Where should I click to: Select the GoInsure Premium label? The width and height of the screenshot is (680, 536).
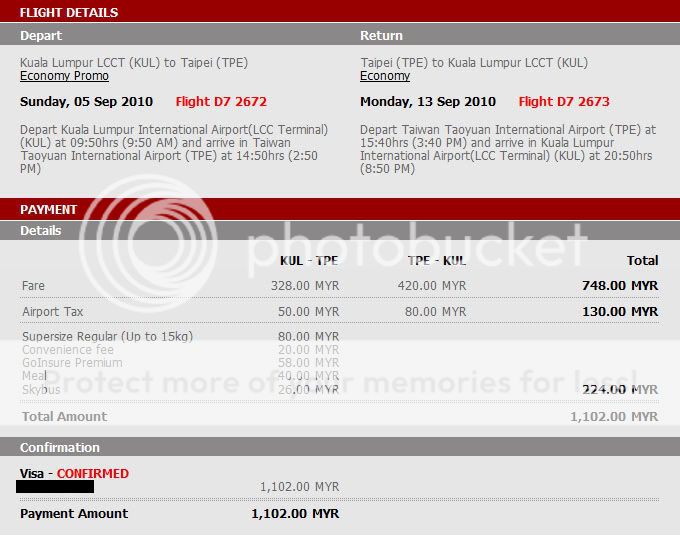pyautogui.click(x=72, y=363)
